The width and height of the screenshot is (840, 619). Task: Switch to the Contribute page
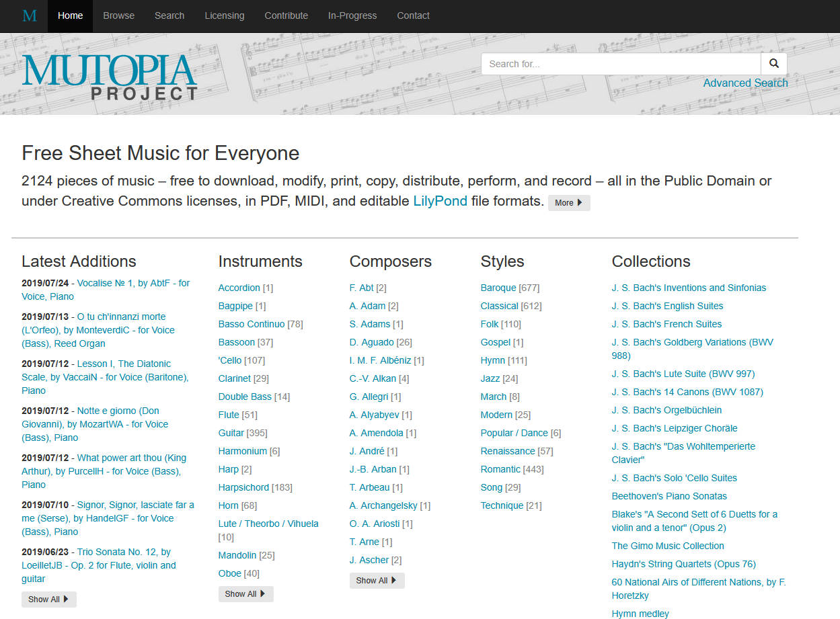click(286, 15)
